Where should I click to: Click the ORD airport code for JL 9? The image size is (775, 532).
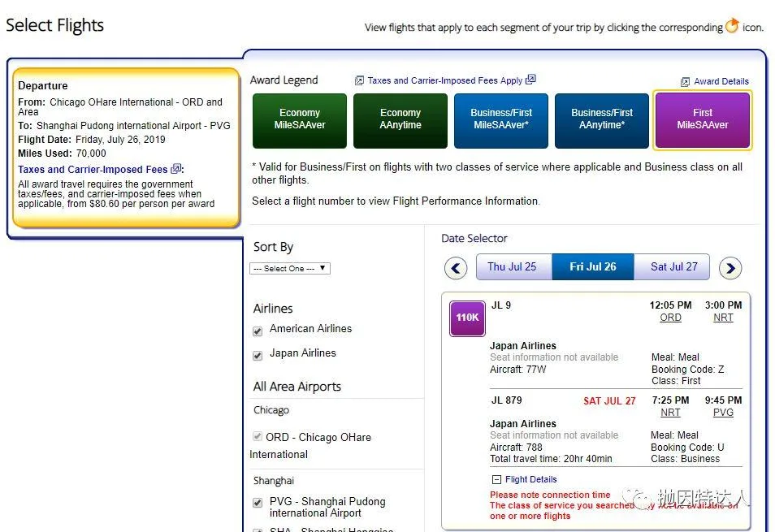pyautogui.click(x=670, y=318)
